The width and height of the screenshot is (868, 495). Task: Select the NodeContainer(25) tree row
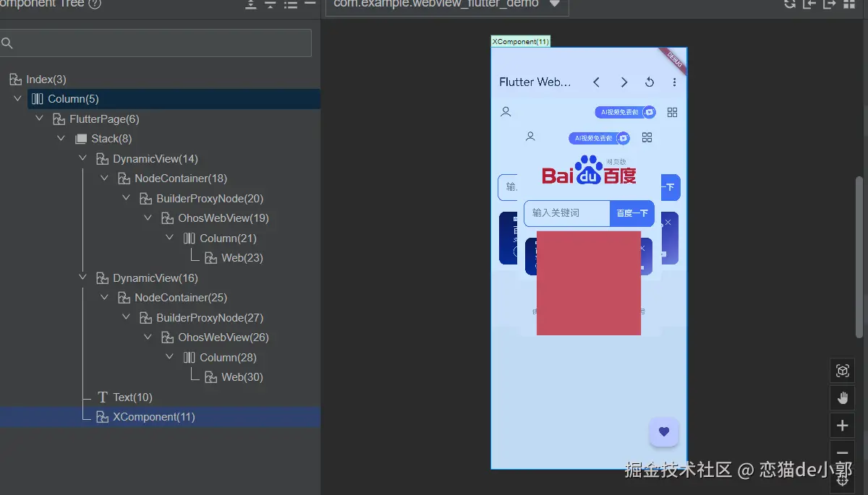[160, 298]
